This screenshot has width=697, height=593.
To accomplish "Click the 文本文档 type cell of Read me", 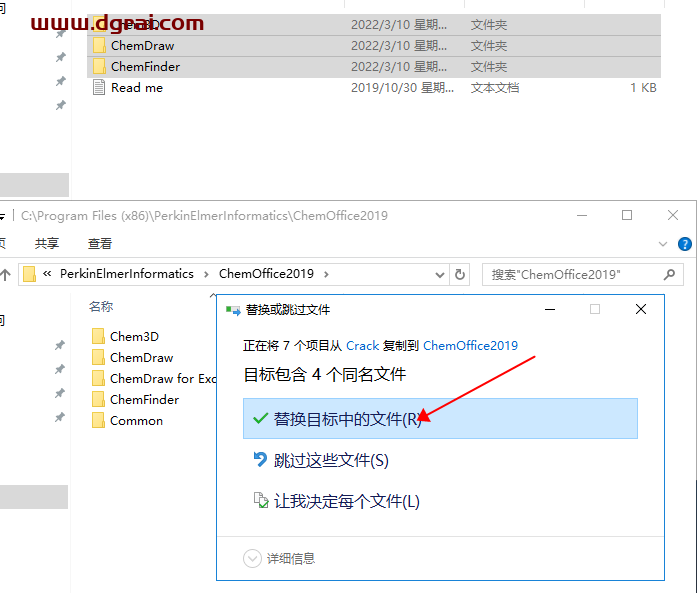I will [495, 88].
